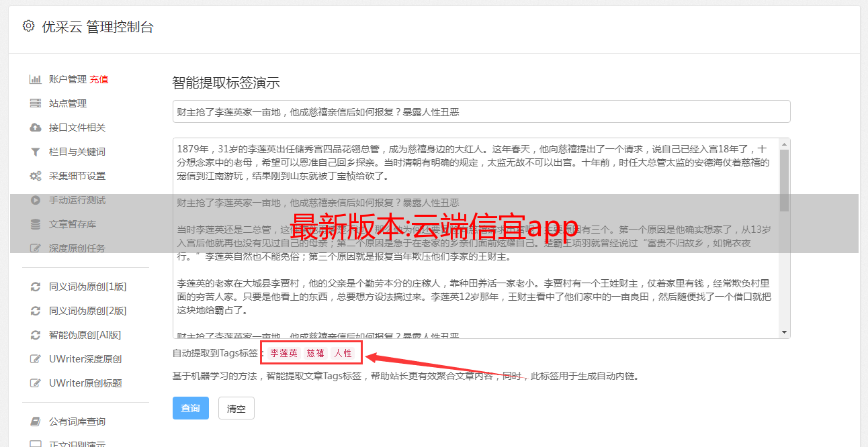Click the blue 查询 button

tap(191, 408)
